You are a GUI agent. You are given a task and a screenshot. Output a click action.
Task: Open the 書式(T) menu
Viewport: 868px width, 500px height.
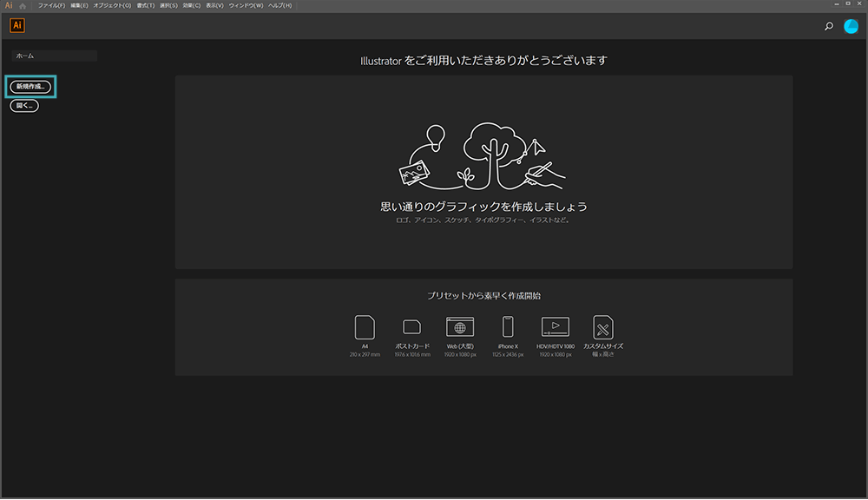coord(146,5)
